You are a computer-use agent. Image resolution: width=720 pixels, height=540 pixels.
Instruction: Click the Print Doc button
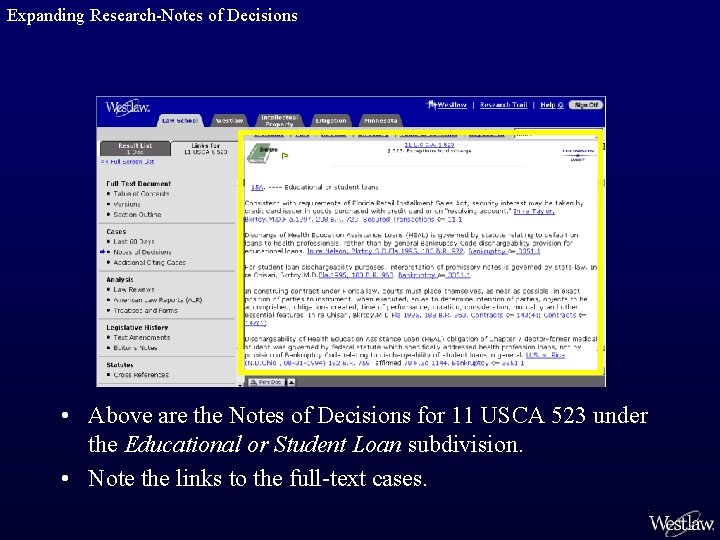pos(266,382)
